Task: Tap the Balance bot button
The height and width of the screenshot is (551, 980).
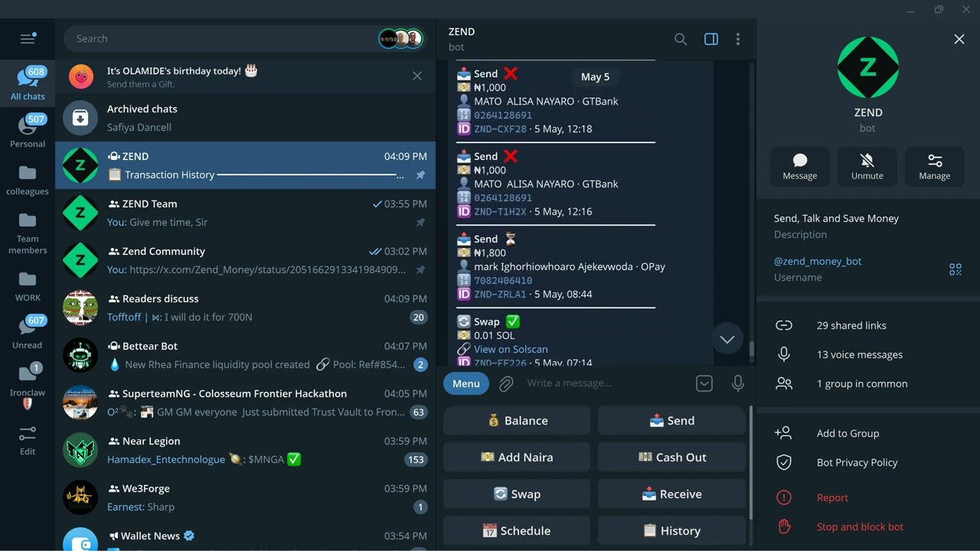Action: (517, 420)
